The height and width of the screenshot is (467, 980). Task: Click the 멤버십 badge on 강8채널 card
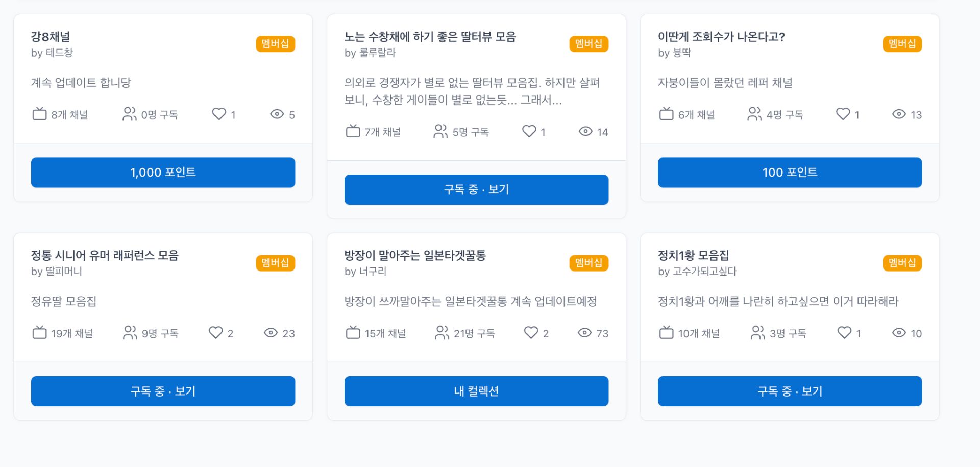click(x=275, y=44)
